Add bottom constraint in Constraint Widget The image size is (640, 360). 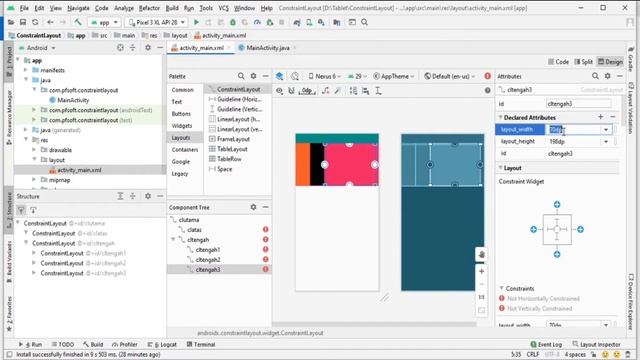tap(557, 254)
